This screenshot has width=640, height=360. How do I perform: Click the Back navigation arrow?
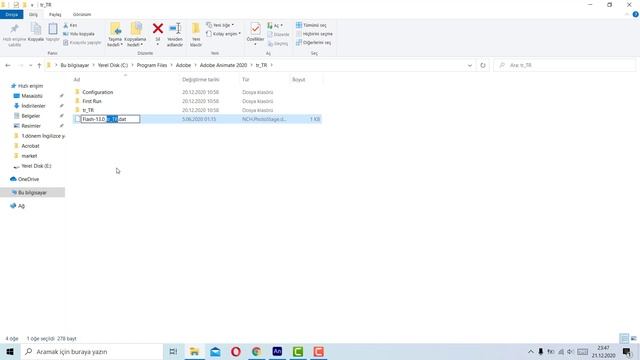click(x=8, y=65)
